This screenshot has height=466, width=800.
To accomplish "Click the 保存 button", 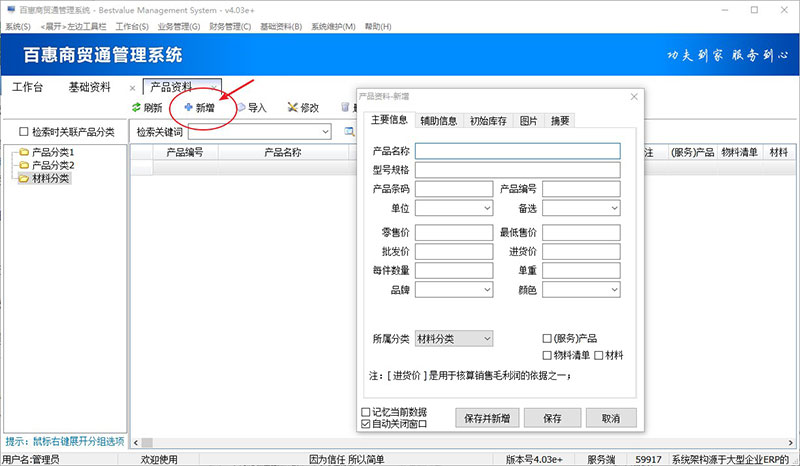I will pyautogui.click(x=553, y=418).
